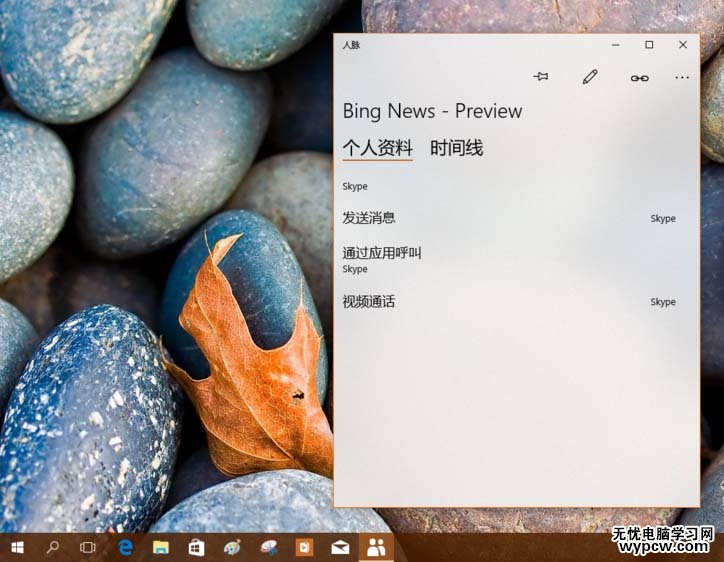Minimize the 人脉 window
The width and height of the screenshot is (724, 562).
coord(615,45)
